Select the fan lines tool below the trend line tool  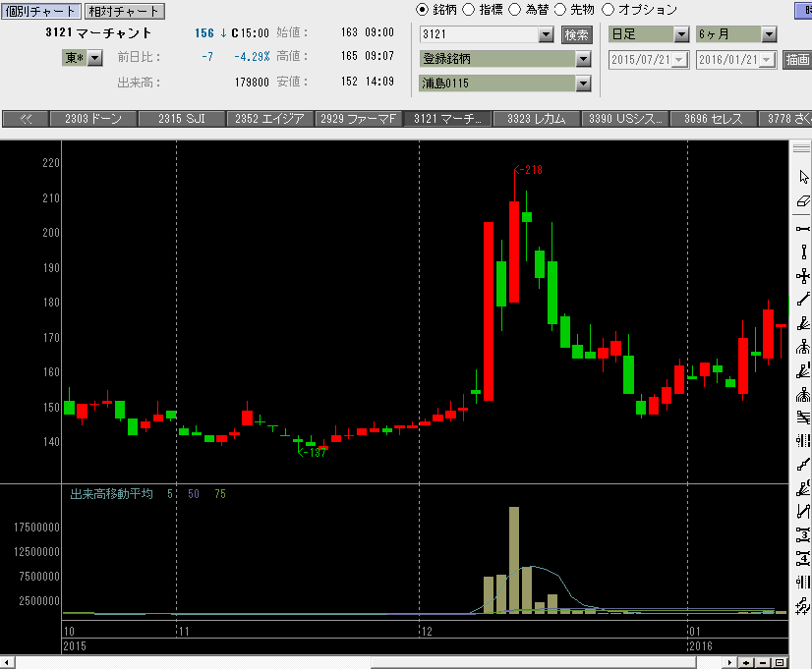click(803, 323)
